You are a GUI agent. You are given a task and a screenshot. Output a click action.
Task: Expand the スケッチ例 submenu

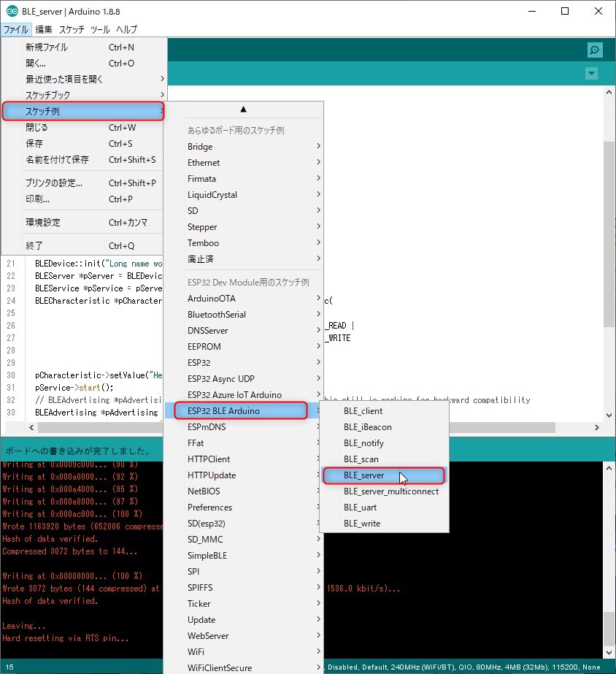[82, 111]
